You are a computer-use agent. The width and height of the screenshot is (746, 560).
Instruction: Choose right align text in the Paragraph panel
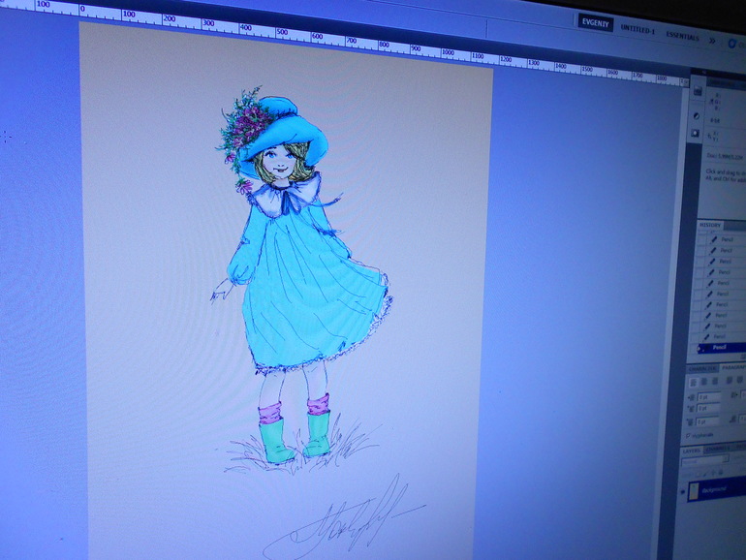715,381
